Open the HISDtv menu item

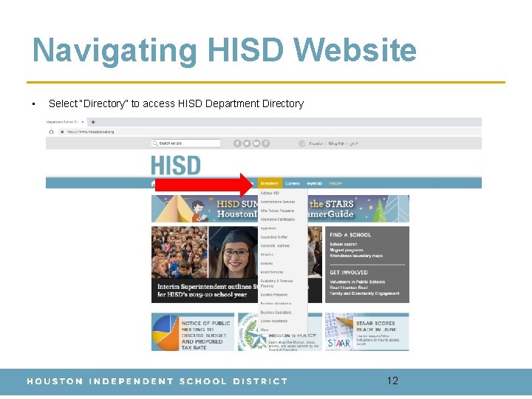tap(335, 183)
